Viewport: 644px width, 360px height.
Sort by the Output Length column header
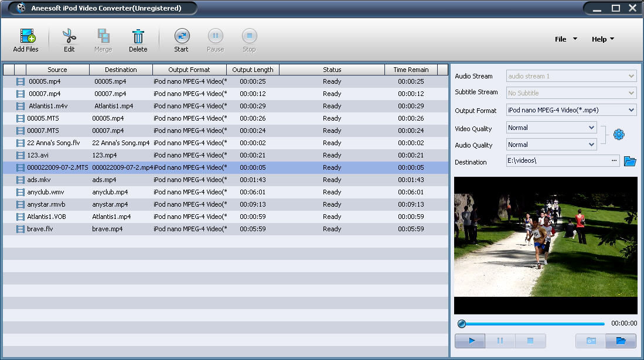tap(253, 70)
